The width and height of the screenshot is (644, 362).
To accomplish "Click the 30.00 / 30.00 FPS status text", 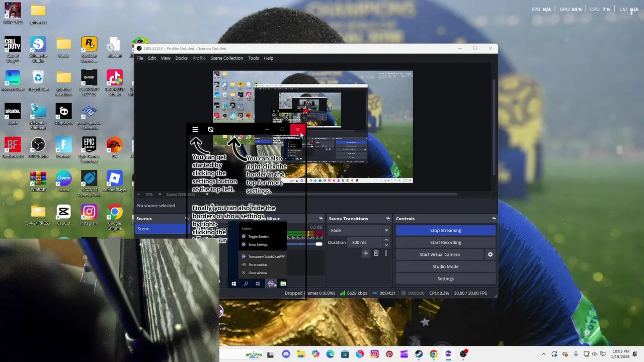I will coord(470,293).
